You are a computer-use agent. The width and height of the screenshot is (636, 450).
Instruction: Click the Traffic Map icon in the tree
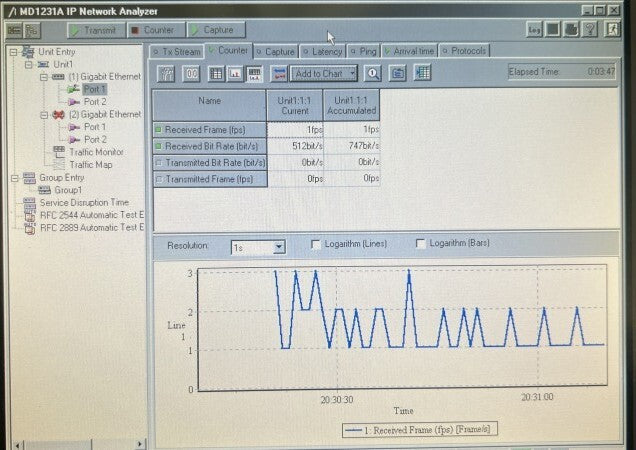pos(59,164)
